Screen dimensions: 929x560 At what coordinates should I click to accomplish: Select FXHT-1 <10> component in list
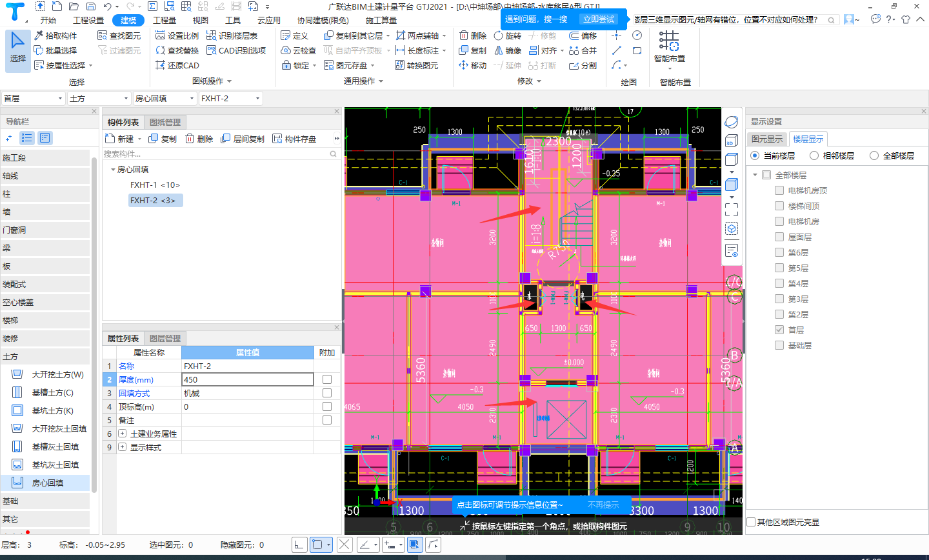[x=155, y=185]
